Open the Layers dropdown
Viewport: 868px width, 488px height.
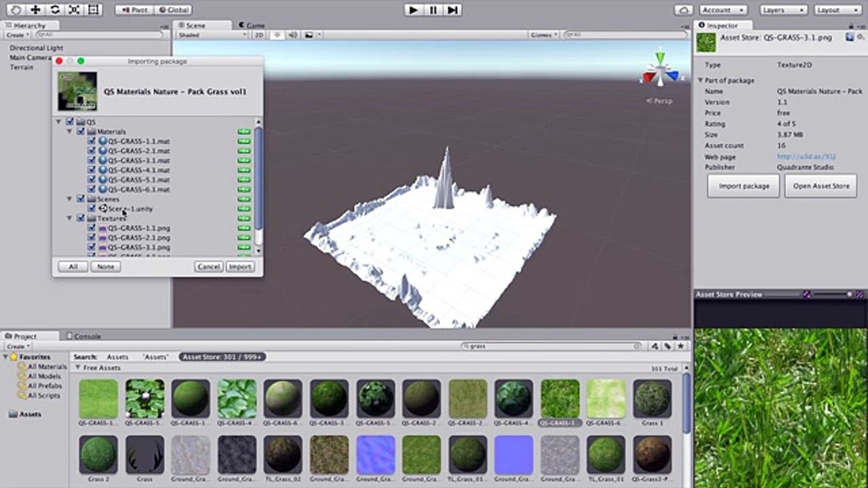[783, 10]
